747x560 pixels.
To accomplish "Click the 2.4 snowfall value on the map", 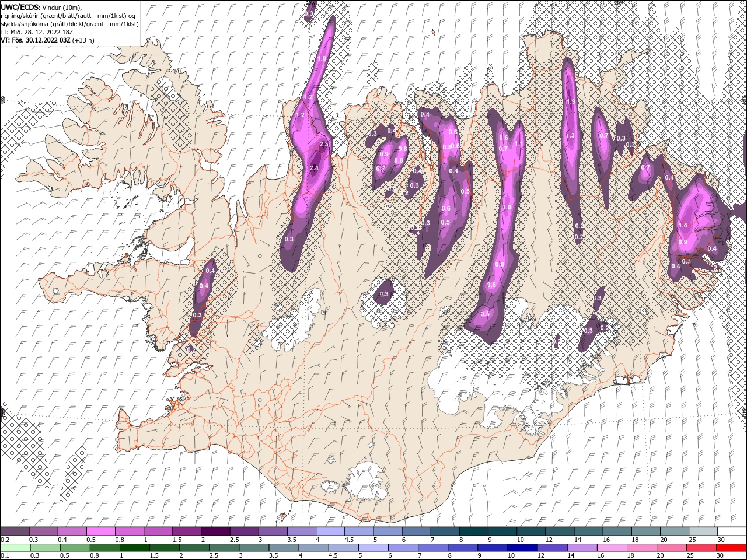I will 314,169.
